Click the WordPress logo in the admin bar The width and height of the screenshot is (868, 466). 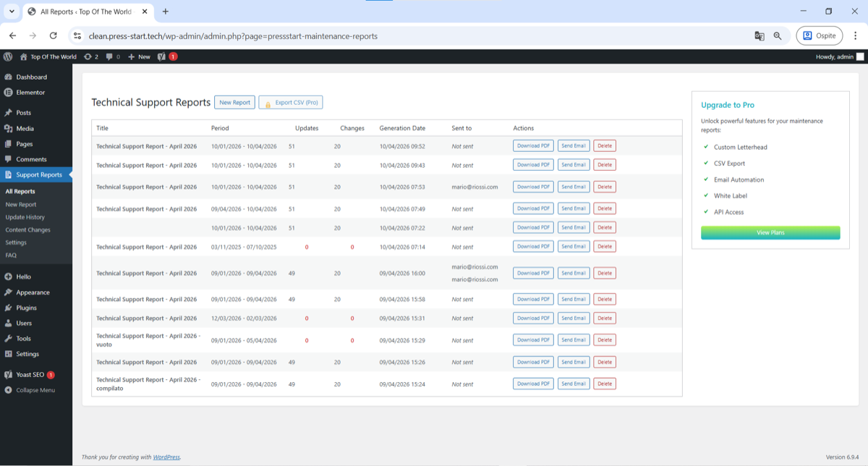(x=8, y=56)
